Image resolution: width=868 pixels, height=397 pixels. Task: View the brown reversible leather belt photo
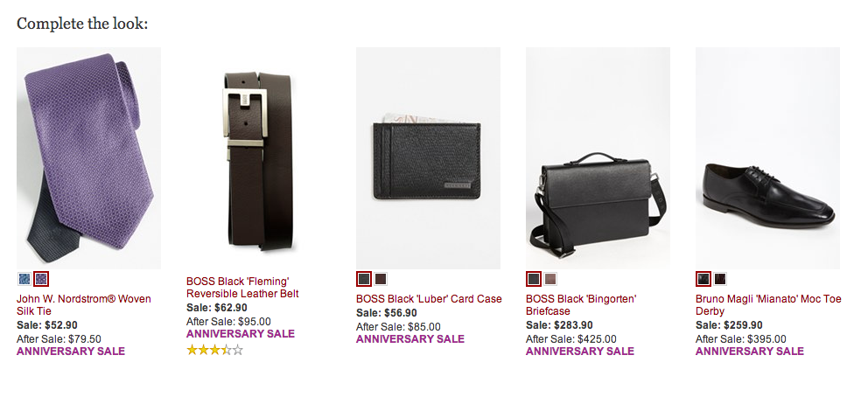(258, 158)
